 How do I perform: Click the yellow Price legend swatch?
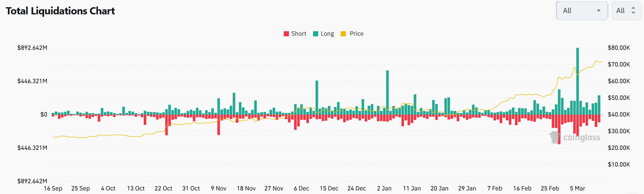[344, 34]
